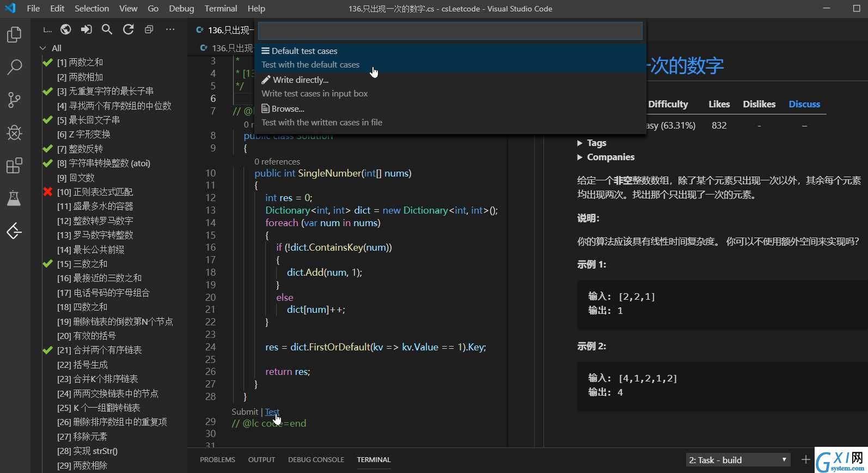The width and height of the screenshot is (868, 473).
Task: Open the Test beaker view
Action: pyautogui.click(x=14, y=198)
